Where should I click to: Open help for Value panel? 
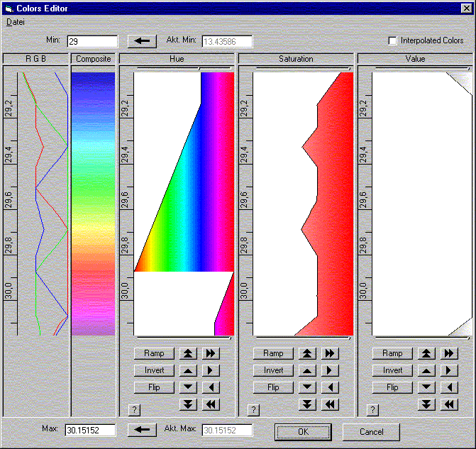pos(373,410)
